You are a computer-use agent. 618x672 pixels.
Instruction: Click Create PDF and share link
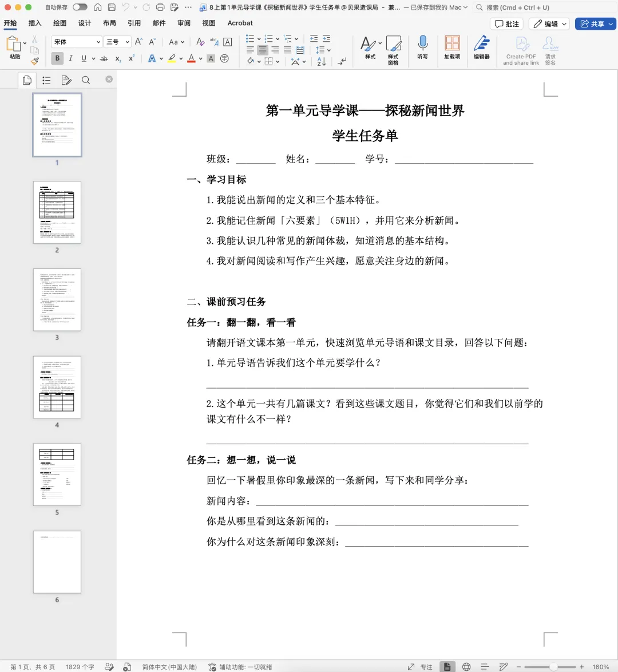521,50
